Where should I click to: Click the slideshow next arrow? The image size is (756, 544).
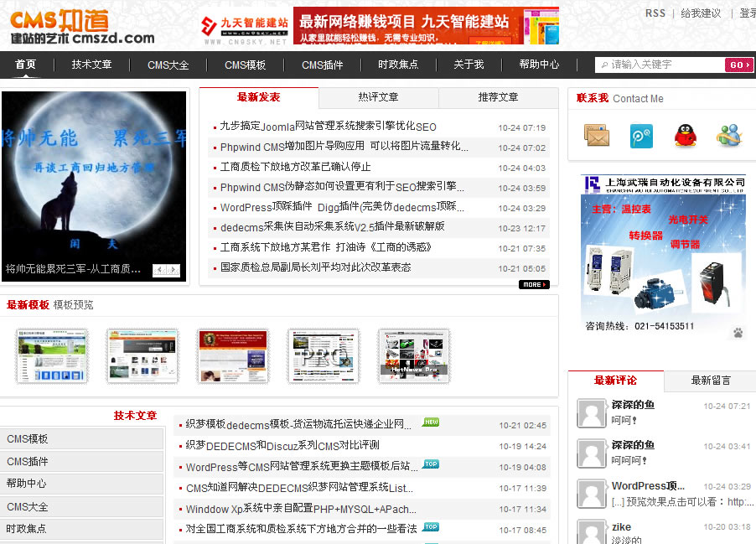pos(173,270)
